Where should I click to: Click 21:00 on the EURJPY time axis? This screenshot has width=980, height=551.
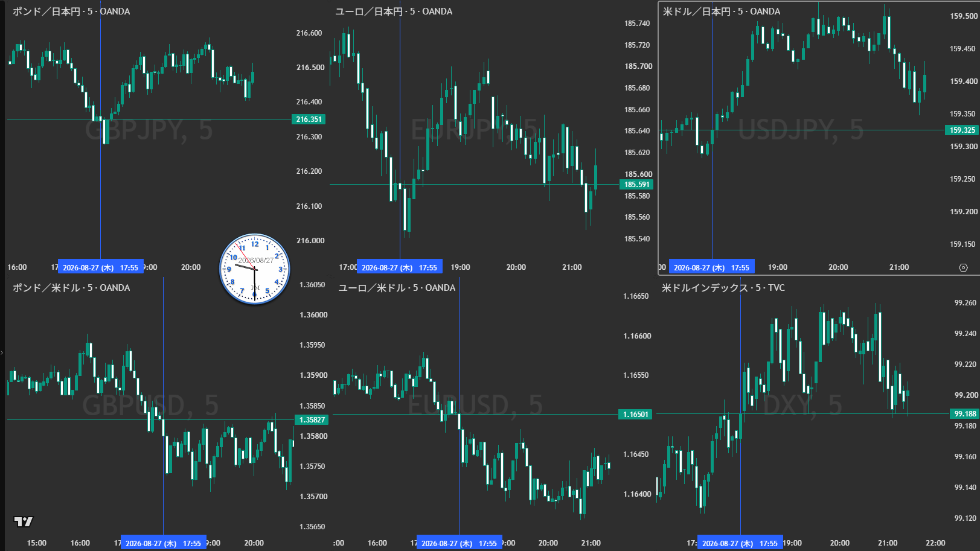point(572,267)
